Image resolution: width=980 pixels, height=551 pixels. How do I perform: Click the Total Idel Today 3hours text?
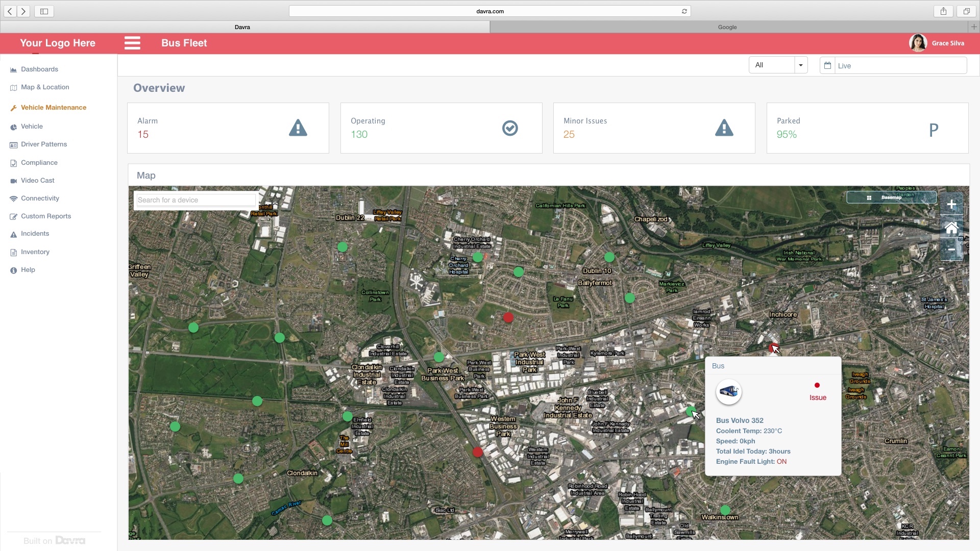pyautogui.click(x=753, y=451)
